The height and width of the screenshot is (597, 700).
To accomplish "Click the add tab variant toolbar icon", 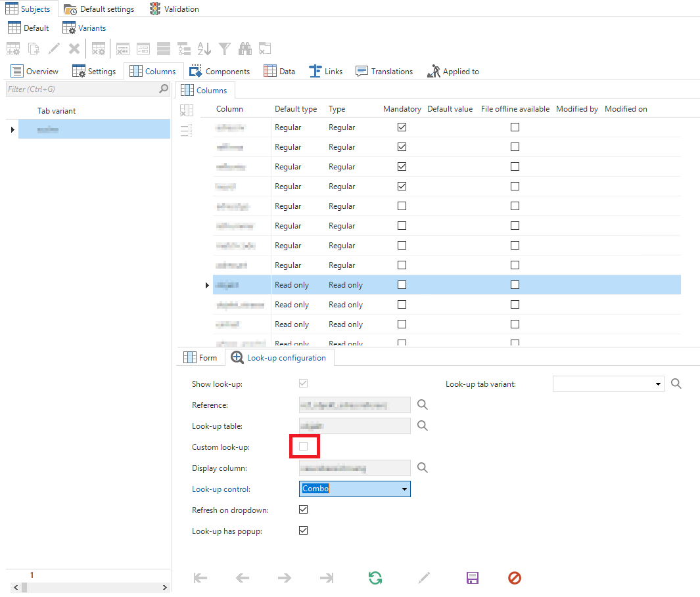I will [13, 49].
